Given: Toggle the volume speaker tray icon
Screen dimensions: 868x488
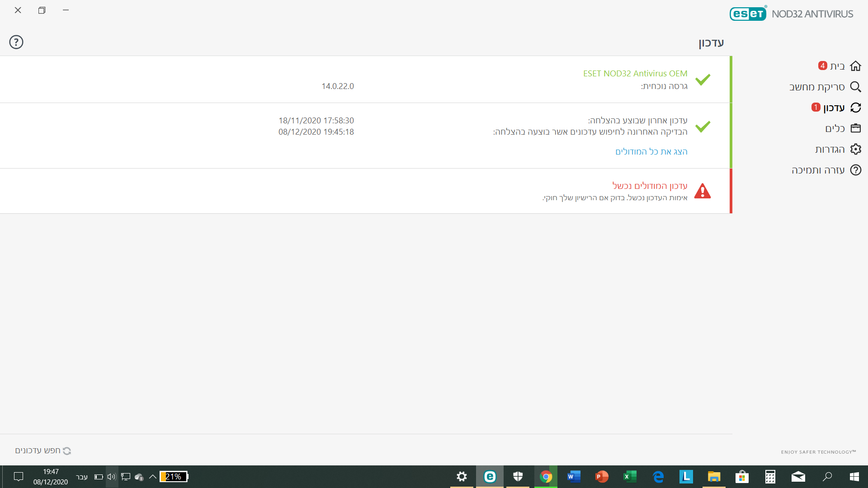Looking at the screenshot, I should (112, 476).
